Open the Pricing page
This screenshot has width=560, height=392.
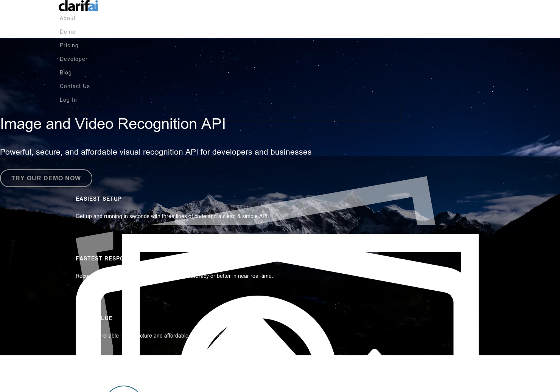pyautogui.click(x=69, y=45)
